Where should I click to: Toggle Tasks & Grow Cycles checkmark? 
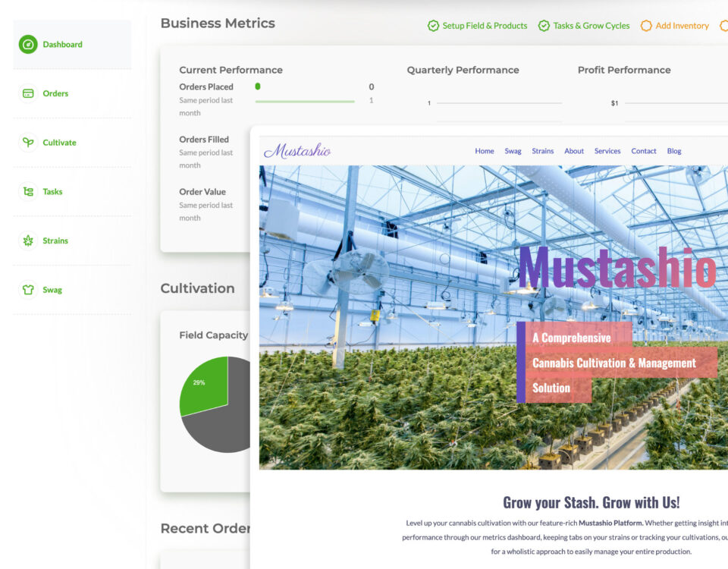(x=544, y=26)
